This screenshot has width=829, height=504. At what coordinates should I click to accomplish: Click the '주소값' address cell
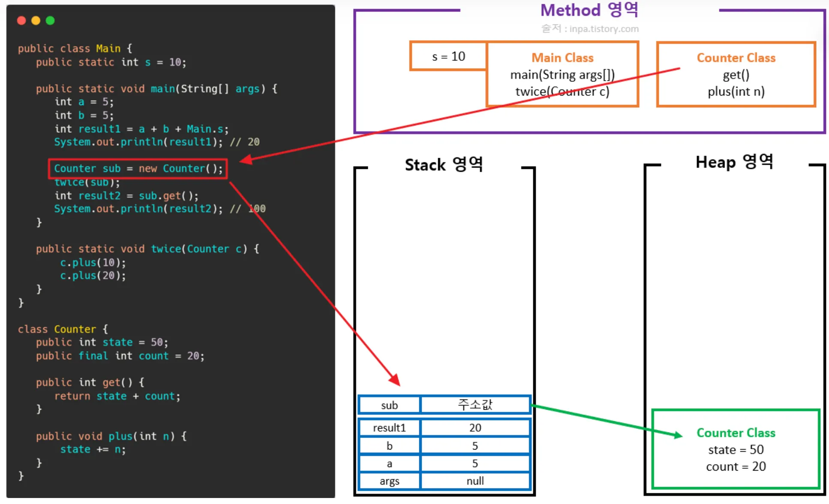tap(475, 405)
